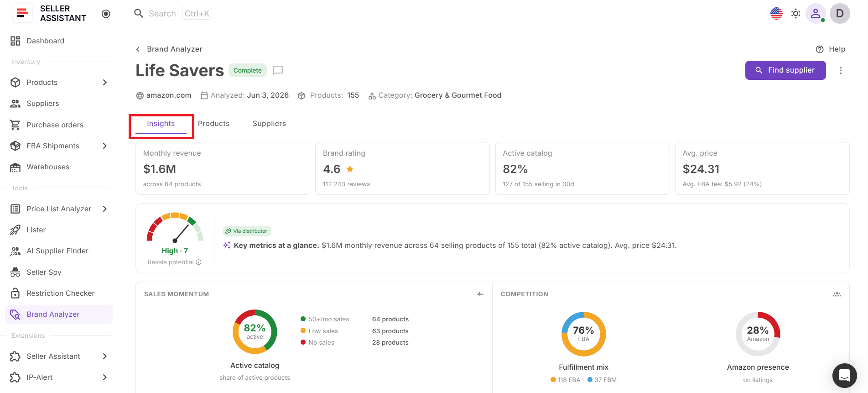The height and width of the screenshot is (393, 868).
Task: Expand the Products sidebar submenu chevron
Action: pos(104,83)
